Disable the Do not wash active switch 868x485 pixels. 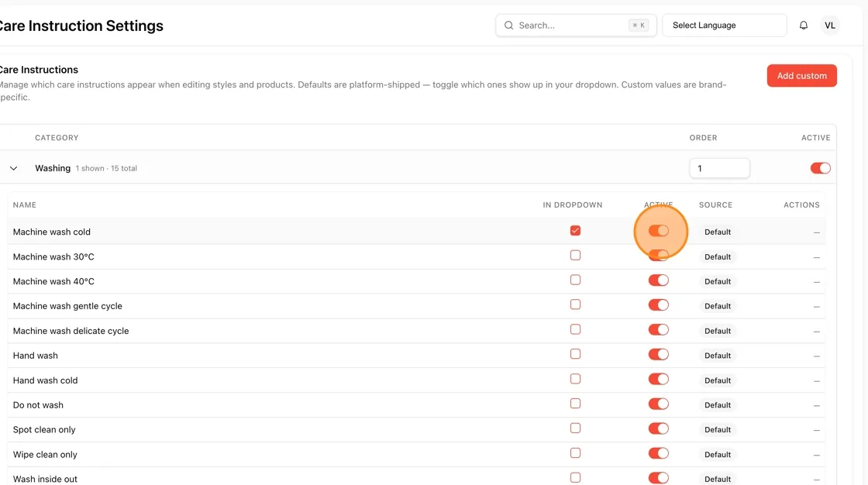click(x=658, y=404)
